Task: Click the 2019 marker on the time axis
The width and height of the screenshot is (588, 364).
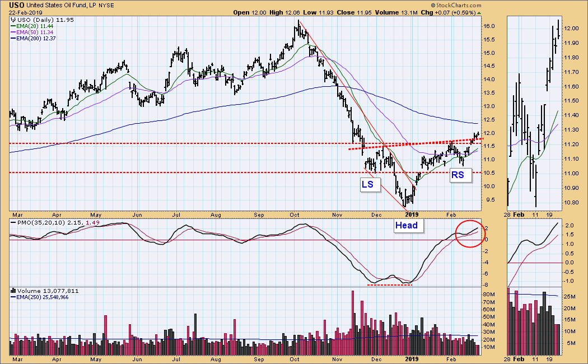Action: pos(412,214)
